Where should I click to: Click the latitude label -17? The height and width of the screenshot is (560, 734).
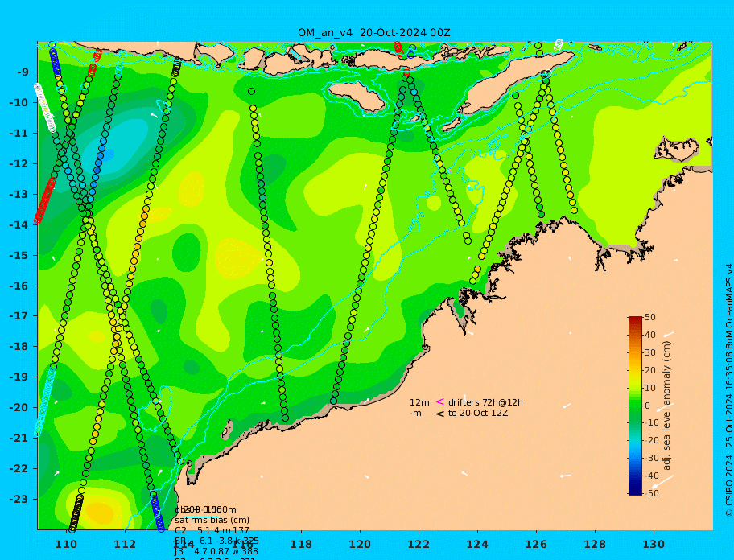coord(19,316)
